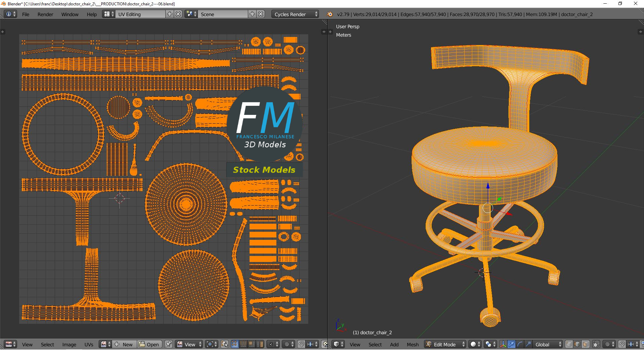Open the Image menu in UV editor
The width and height of the screenshot is (644, 350).
coord(69,345)
